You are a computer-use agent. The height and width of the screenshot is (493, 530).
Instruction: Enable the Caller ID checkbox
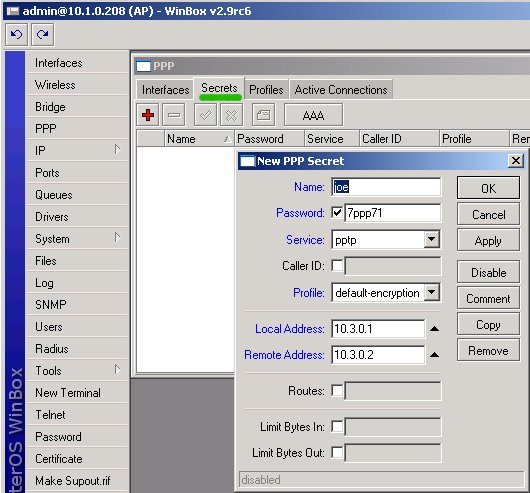337,266
